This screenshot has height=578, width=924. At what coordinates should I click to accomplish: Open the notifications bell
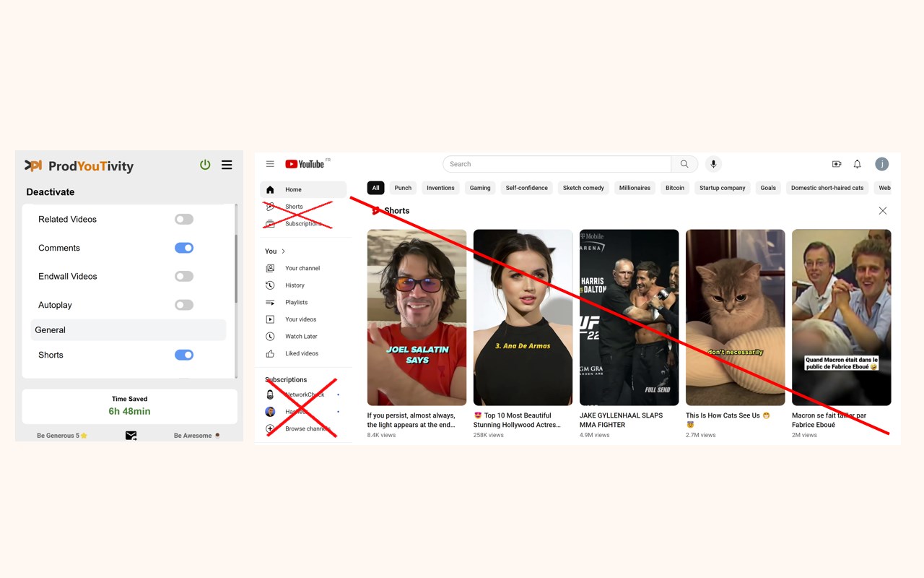[858, 164]
